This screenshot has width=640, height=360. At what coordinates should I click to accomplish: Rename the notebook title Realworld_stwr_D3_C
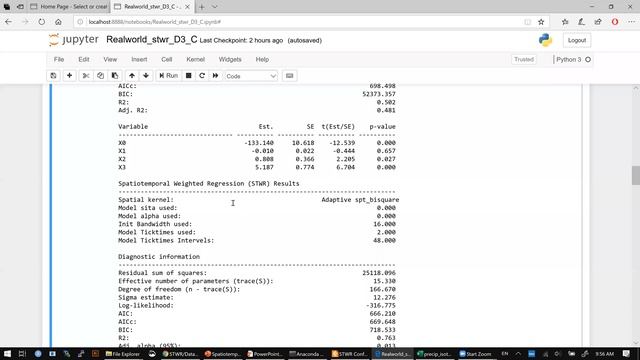[x=151, y=40]
